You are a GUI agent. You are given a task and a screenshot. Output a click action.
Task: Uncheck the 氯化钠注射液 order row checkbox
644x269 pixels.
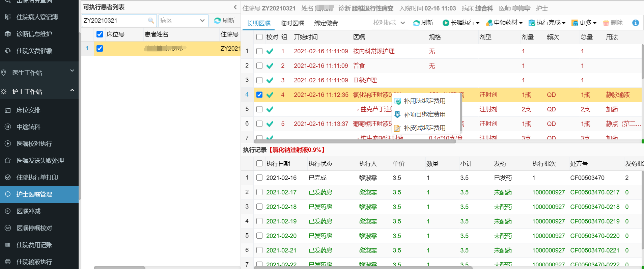tap(259, 95)
